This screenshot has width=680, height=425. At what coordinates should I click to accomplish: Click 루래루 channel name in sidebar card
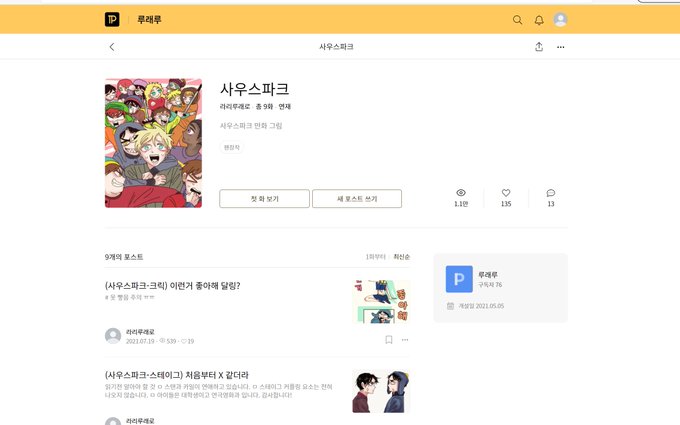click(x=488, y=275)
